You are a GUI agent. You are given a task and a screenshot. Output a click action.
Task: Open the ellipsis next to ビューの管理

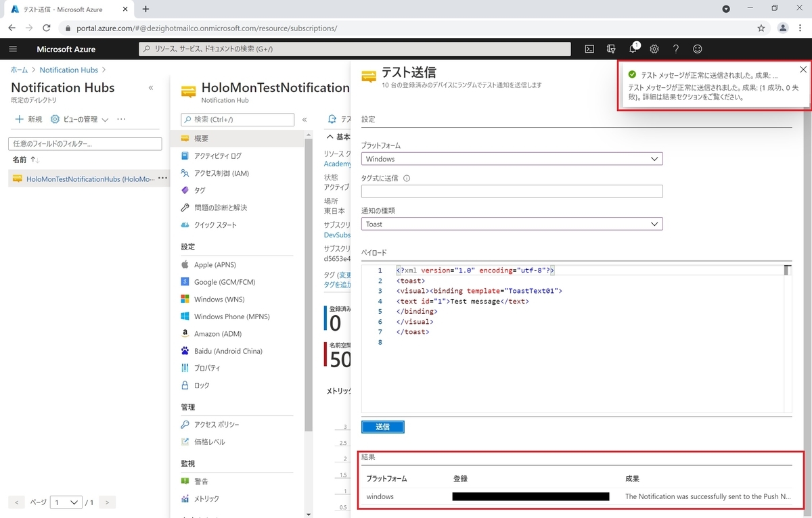[121, 119]
